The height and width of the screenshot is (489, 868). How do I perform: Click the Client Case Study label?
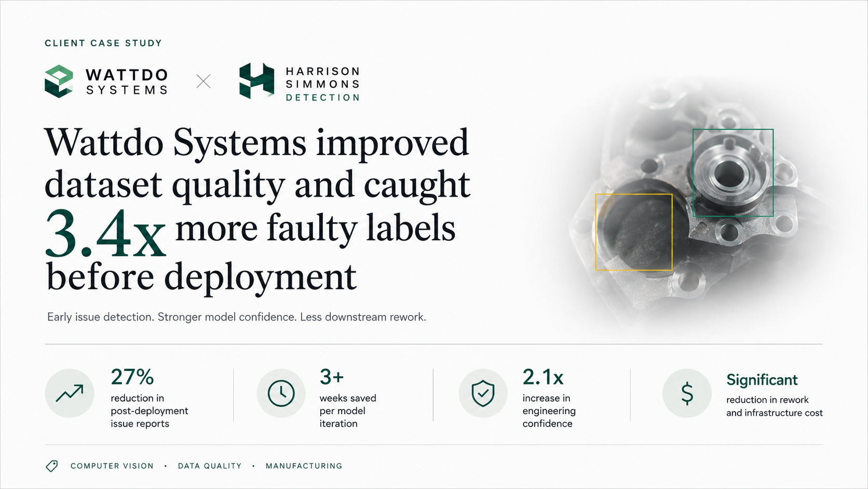click(x=103, y=43)
